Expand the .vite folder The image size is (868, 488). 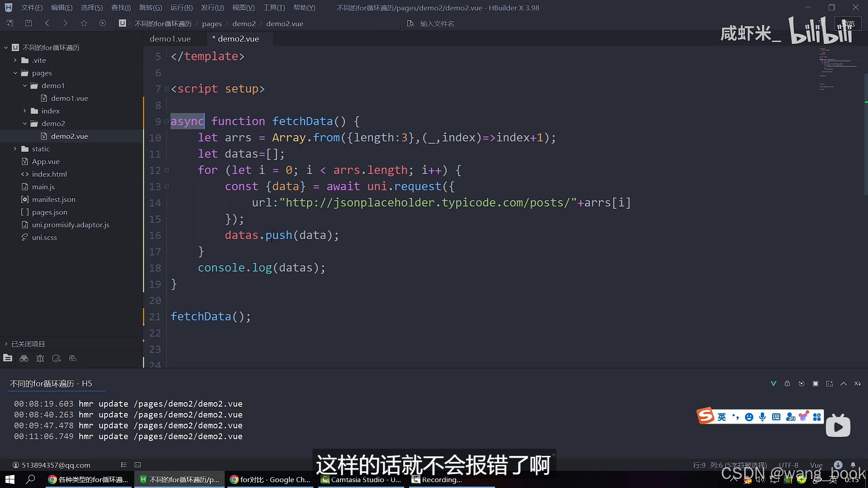[15, 60]
